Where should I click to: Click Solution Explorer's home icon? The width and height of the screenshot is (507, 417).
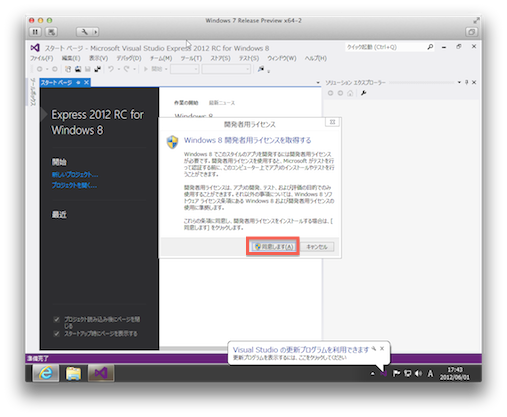350,93
